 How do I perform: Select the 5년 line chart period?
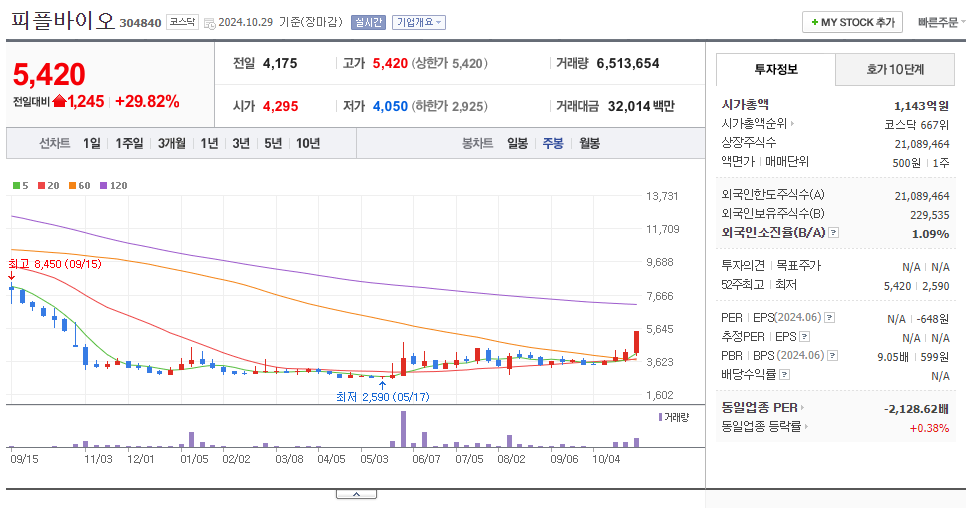click(x=273, y=143)
